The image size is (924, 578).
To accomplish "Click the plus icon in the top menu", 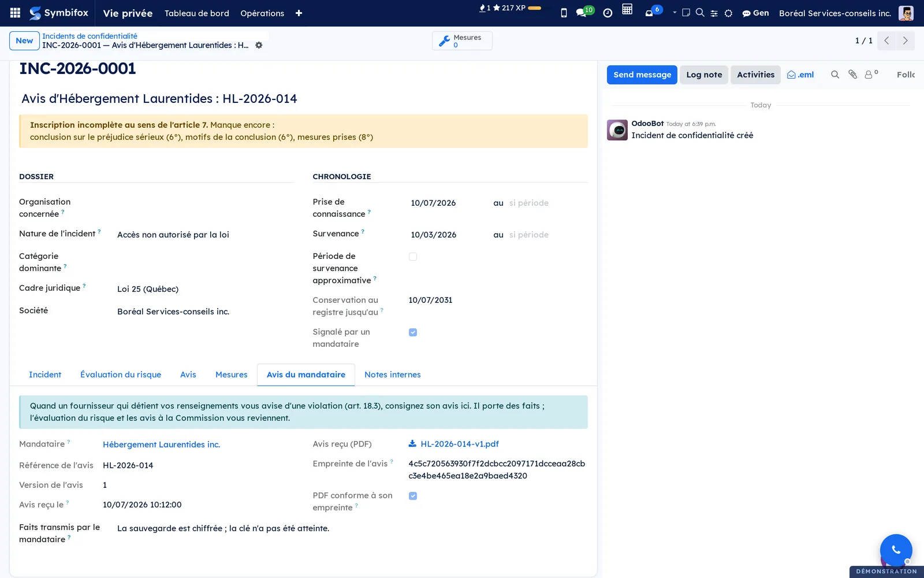I will click(299, 13).
